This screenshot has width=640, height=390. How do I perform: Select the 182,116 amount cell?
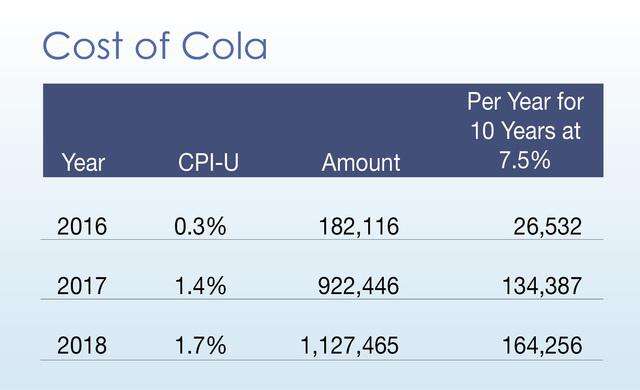tap(358, 226)
